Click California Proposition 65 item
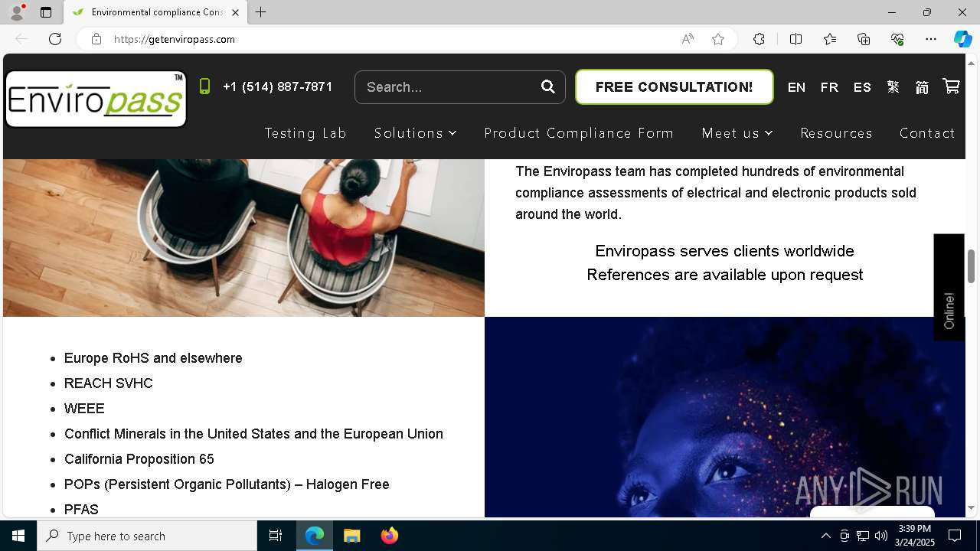The width and height of the screenshot is (980, 551). click(139, 459)
